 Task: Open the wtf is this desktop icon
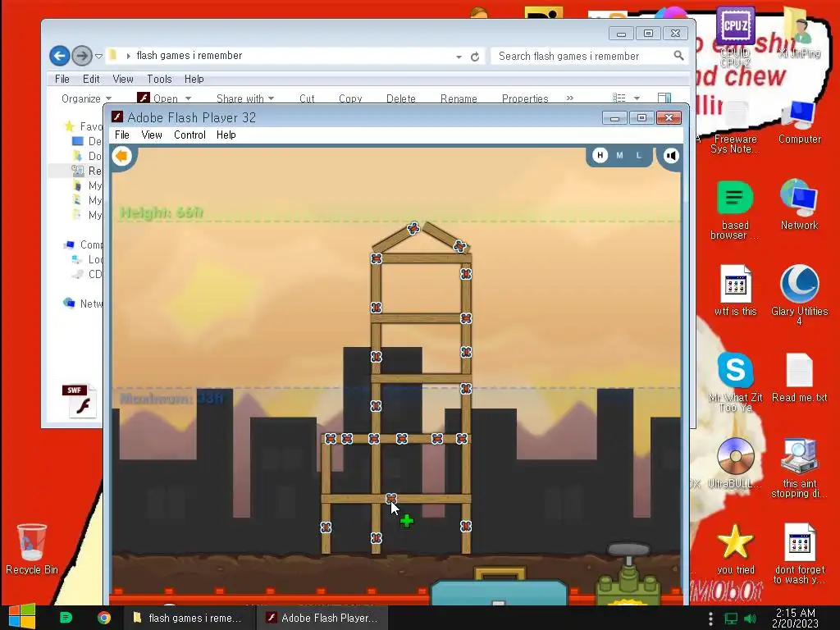click(735, 290)
